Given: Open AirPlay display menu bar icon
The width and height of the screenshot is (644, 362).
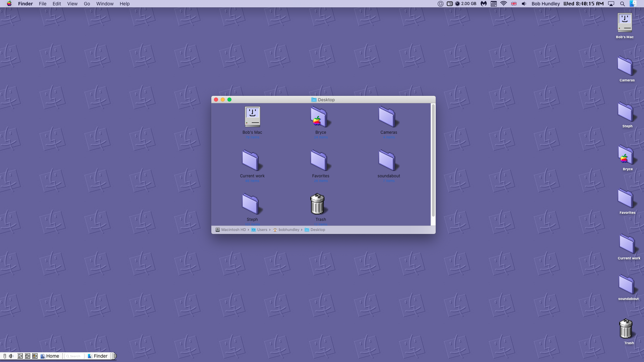Looking at the screenshot, I should pyautogui.click(x=611, y=4).
